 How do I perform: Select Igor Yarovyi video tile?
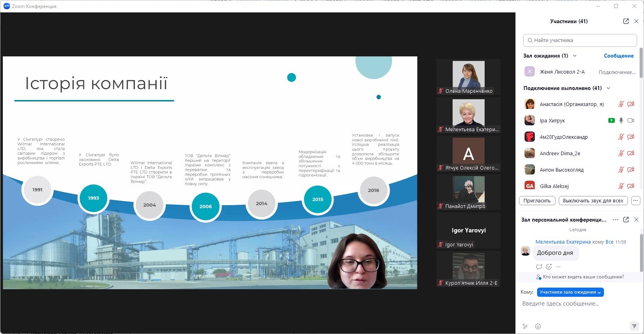(x=469, y=230)
